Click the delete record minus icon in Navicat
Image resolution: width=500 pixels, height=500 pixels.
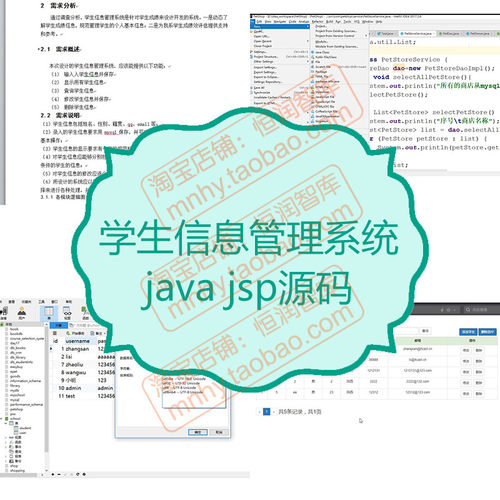coord(59,474)
